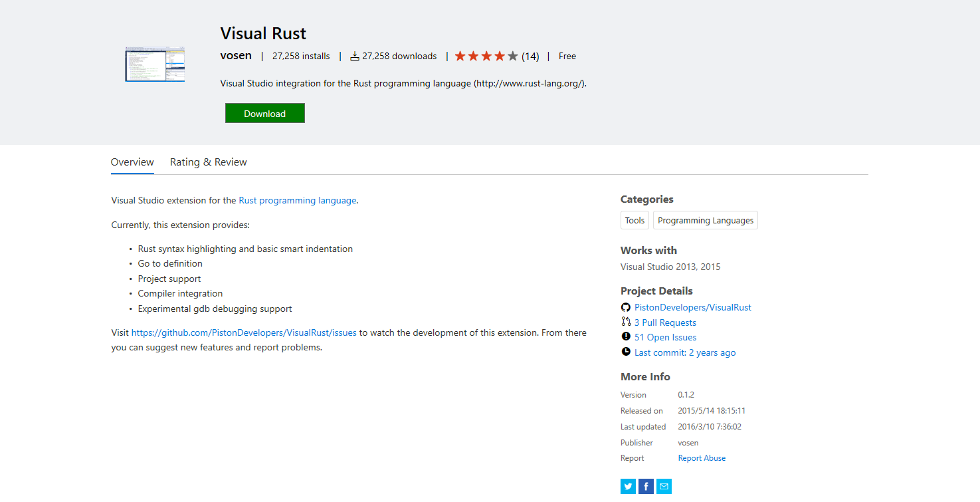Share the extension on Twitter
The height and width of the screenshot is (502, 980).
628,487
